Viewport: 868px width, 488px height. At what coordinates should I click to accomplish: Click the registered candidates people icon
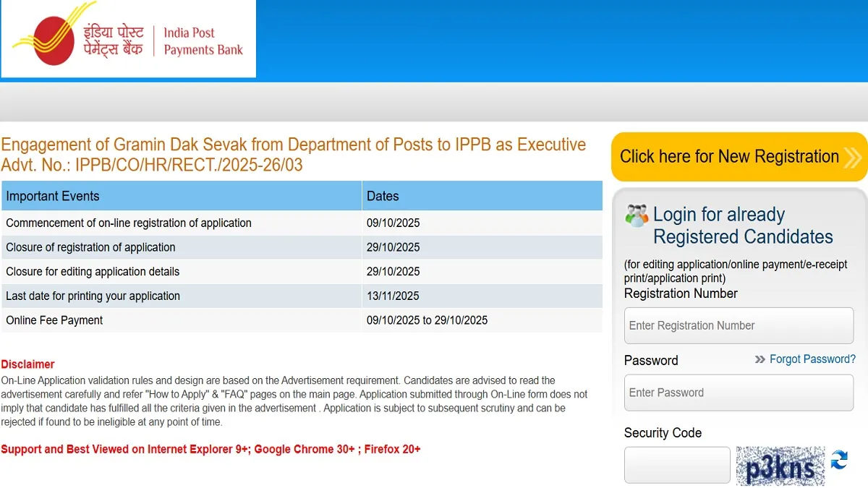(637, 215)
